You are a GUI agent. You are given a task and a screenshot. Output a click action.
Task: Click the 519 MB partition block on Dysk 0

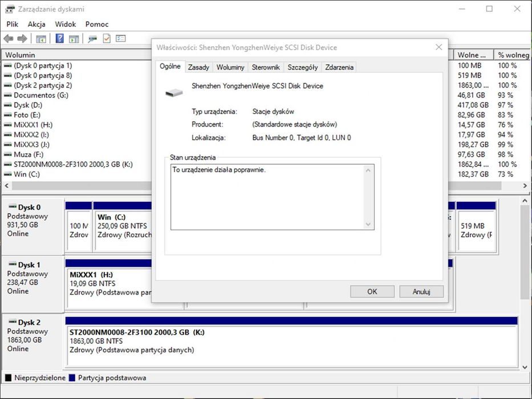click(476, 227)
